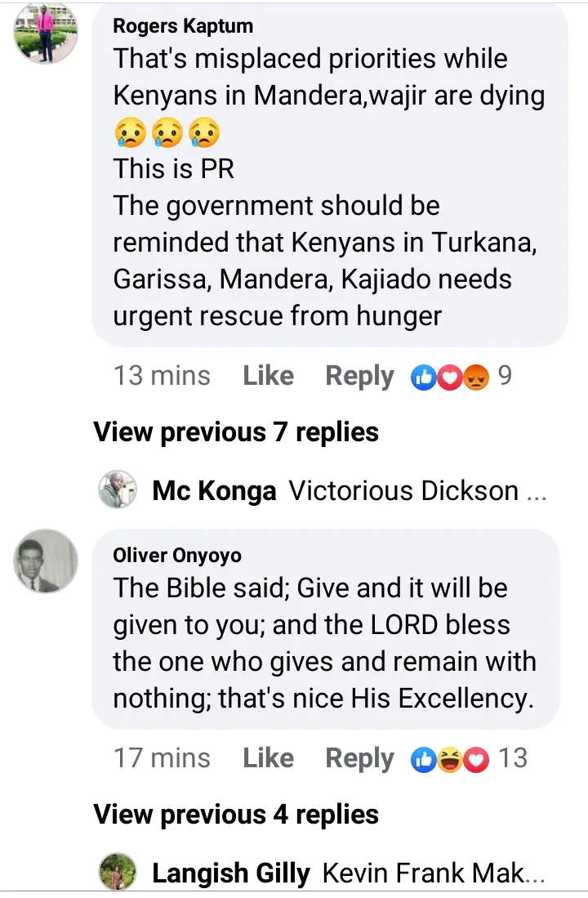The height and width of the screenshot is (898, 588).
Task: Click the blue thumbs-up reaction on Rogers' comment
Action: 424,378
